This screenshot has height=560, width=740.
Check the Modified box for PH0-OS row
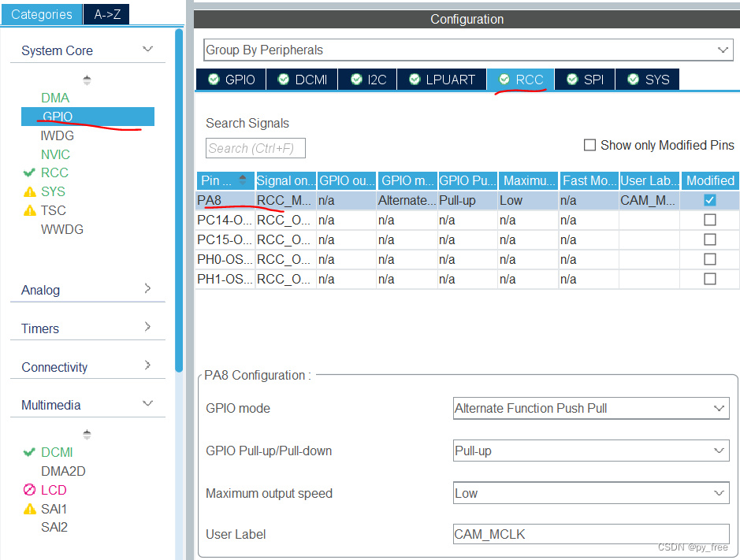[710, 259]
